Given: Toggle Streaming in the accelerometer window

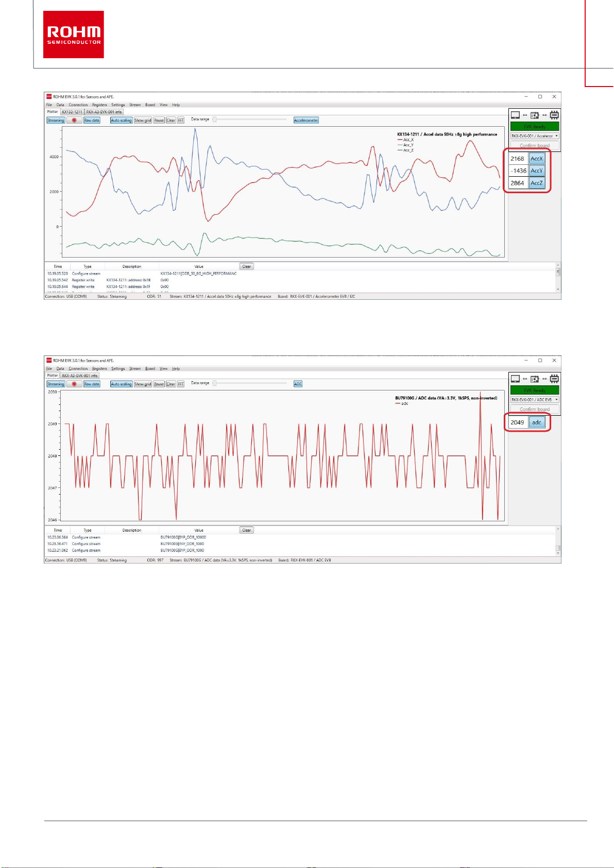Looking at the screenshot, I should click(56, 121).
